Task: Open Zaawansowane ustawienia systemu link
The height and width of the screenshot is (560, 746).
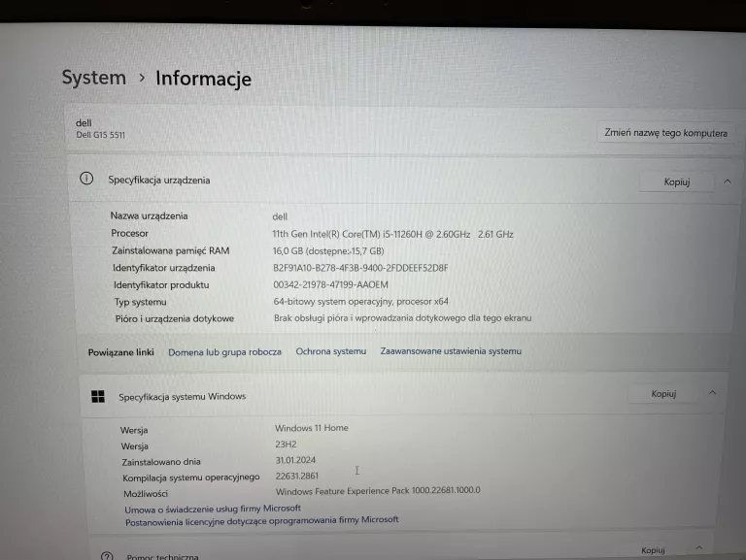Action: click(x=451, y=350)
